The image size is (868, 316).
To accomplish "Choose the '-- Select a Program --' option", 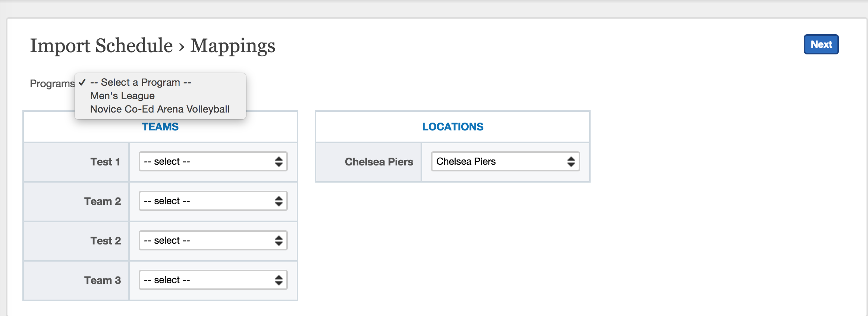I will [141, 82].
